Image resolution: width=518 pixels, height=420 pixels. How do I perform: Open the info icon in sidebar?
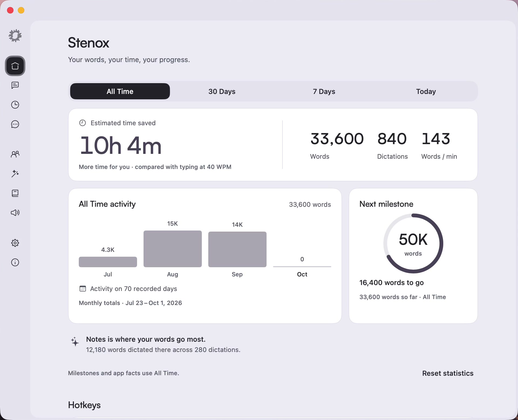click(15, 262)
